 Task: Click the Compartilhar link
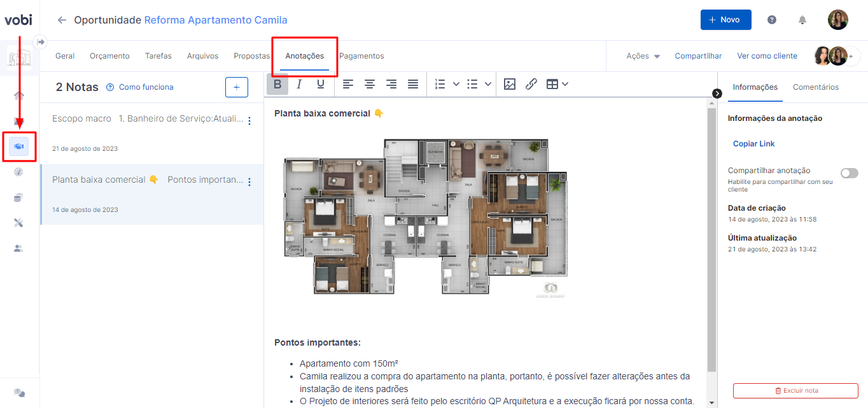click(x=698, y=56)
